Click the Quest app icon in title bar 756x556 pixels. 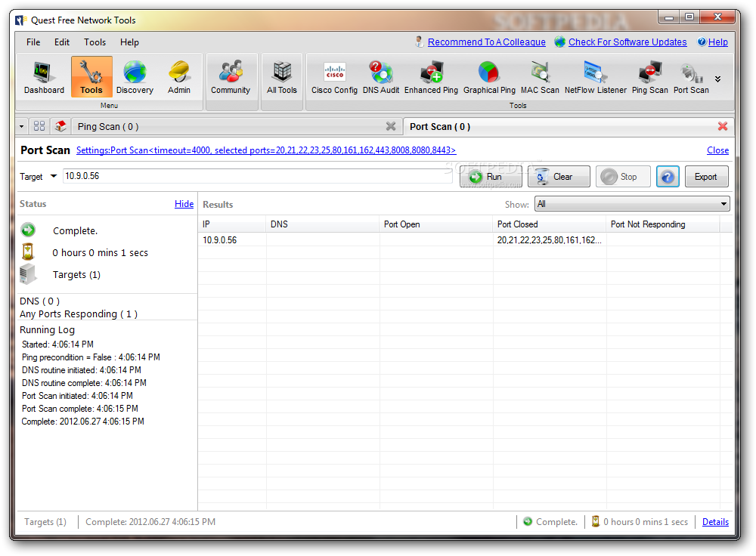point(20,20)
